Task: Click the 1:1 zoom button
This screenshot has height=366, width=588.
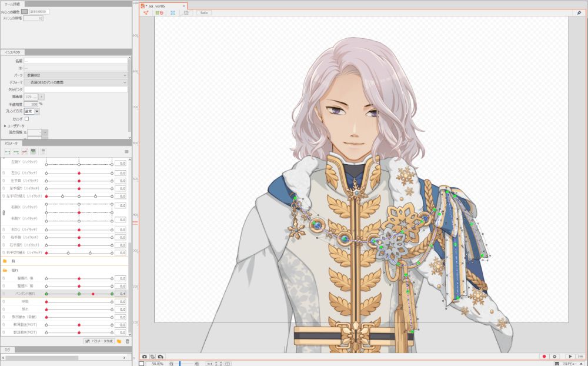Action: point(209,364)
